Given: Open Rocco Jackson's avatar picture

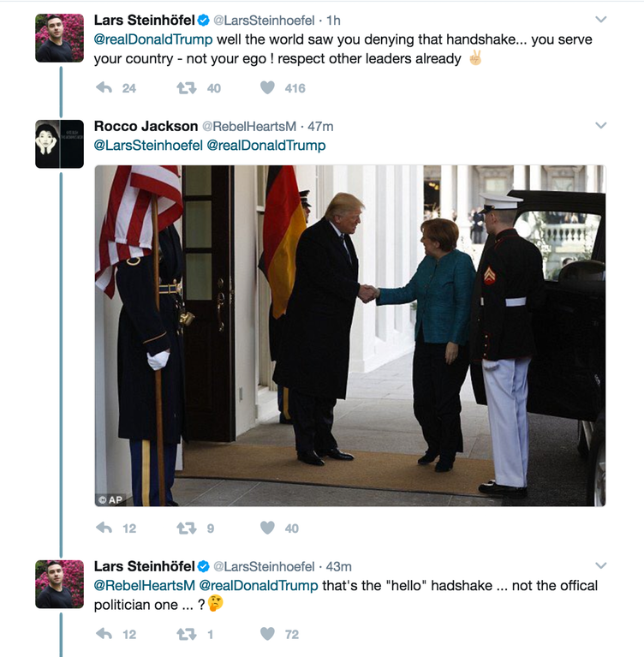Looking at the screenshot, I should tap(59, 144).
